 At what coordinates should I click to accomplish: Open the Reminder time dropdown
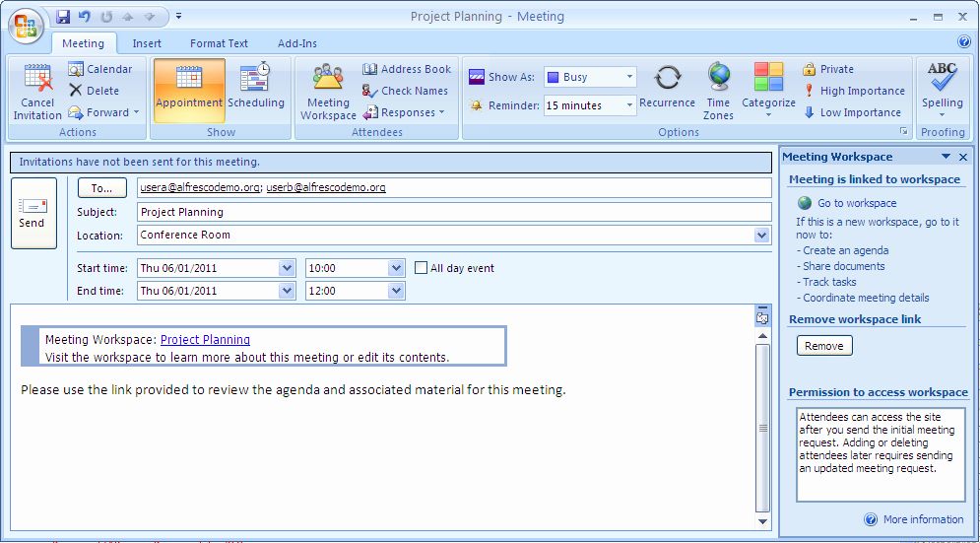pos(629,105)
